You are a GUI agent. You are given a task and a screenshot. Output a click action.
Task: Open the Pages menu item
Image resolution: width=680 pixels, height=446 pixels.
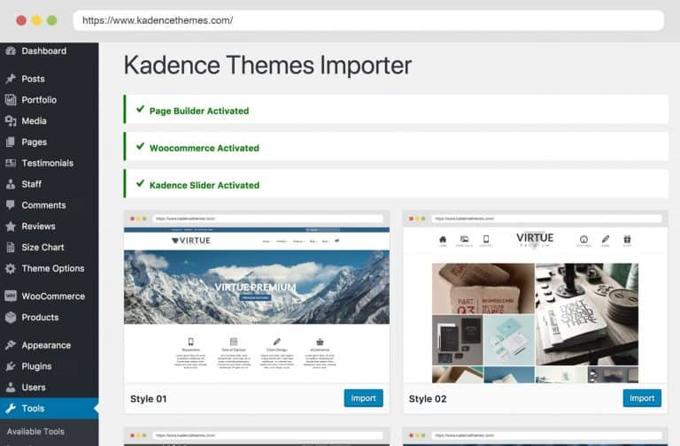[x=34, y=142]
